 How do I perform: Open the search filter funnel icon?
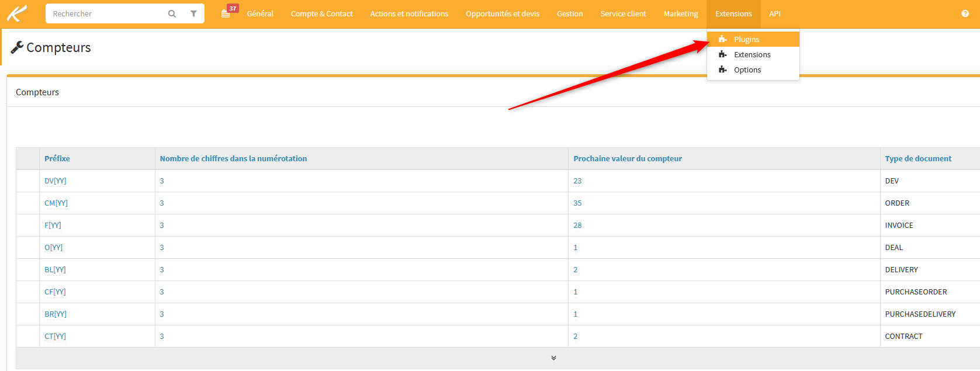(x=193, y=13)
